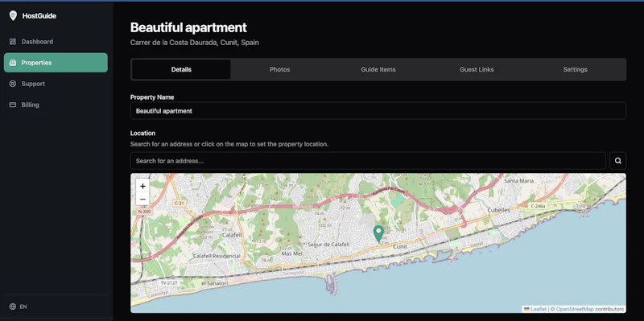
Task: Click the Beautiful apartment page heading
Action: click(x=188, y=27)
